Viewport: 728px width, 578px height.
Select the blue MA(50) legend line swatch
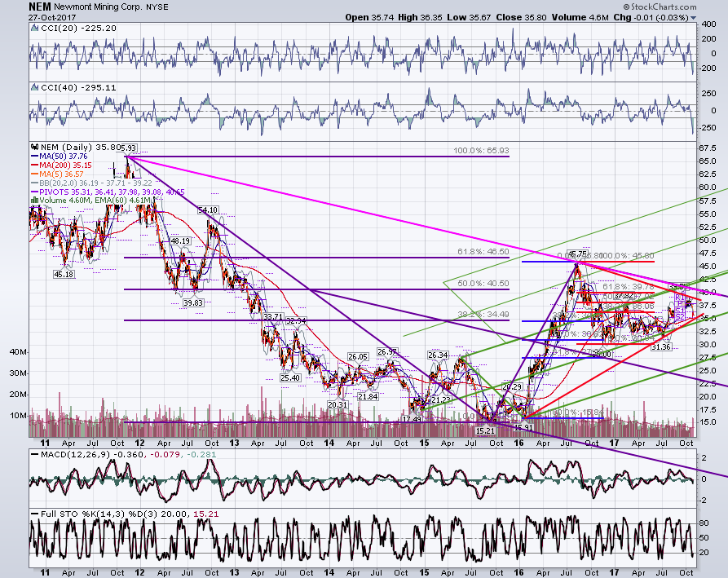(35, 156)
